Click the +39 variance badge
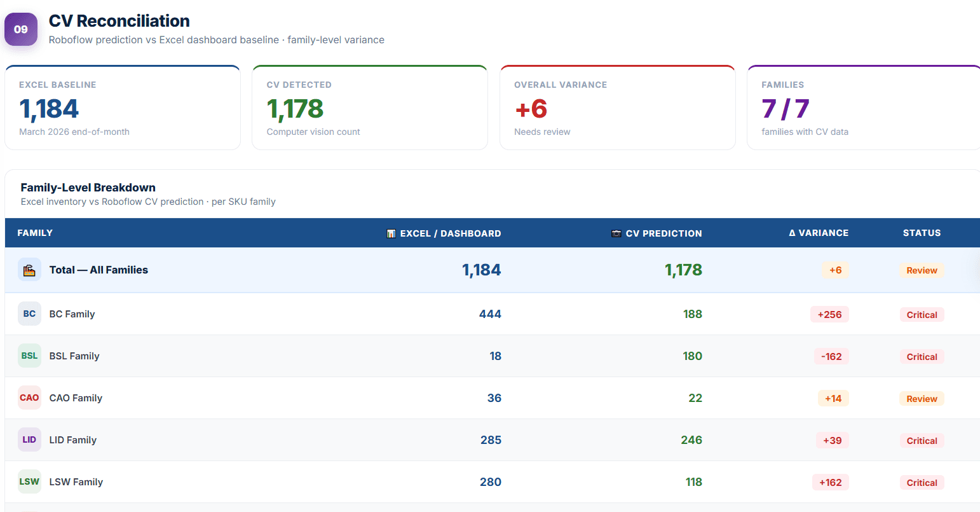 [833, 441]
